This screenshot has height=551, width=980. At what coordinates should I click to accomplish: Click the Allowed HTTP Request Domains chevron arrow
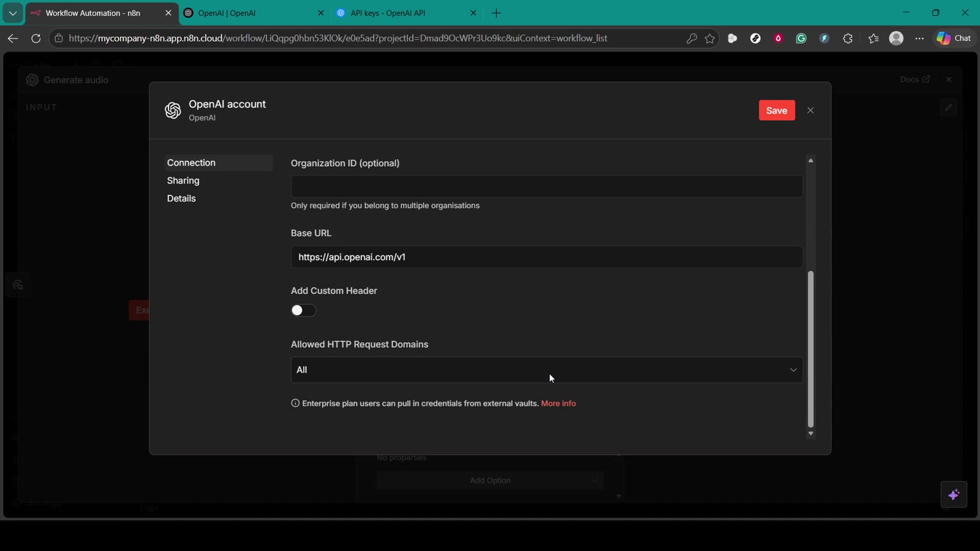click(793, 370)
